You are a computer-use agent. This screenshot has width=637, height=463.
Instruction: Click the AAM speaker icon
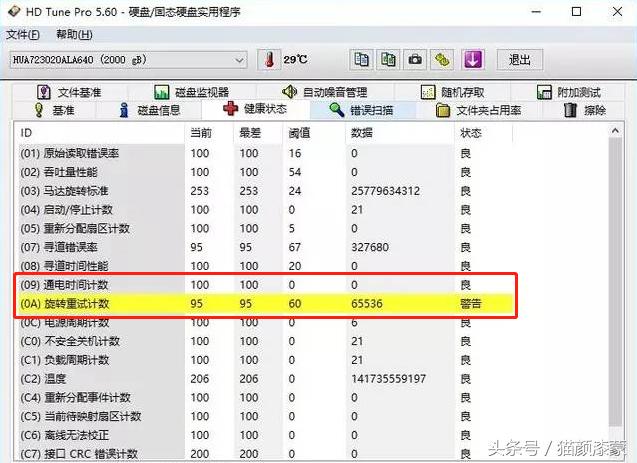click(289, 92)
